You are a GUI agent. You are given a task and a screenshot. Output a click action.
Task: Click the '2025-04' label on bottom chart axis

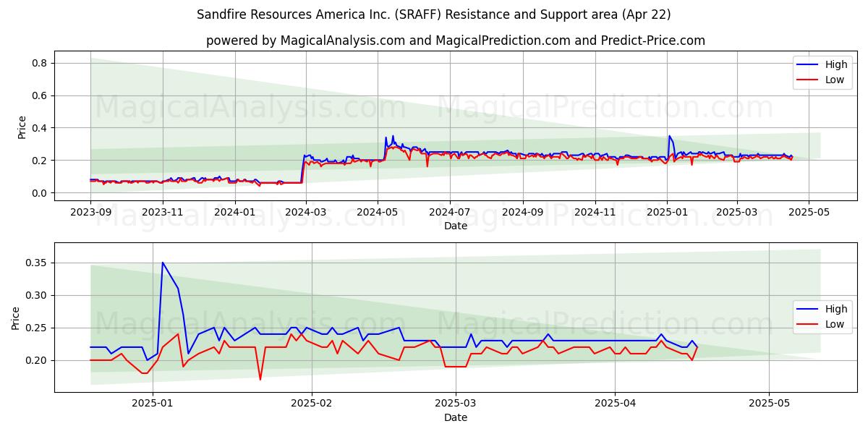(x=615, y=405)
